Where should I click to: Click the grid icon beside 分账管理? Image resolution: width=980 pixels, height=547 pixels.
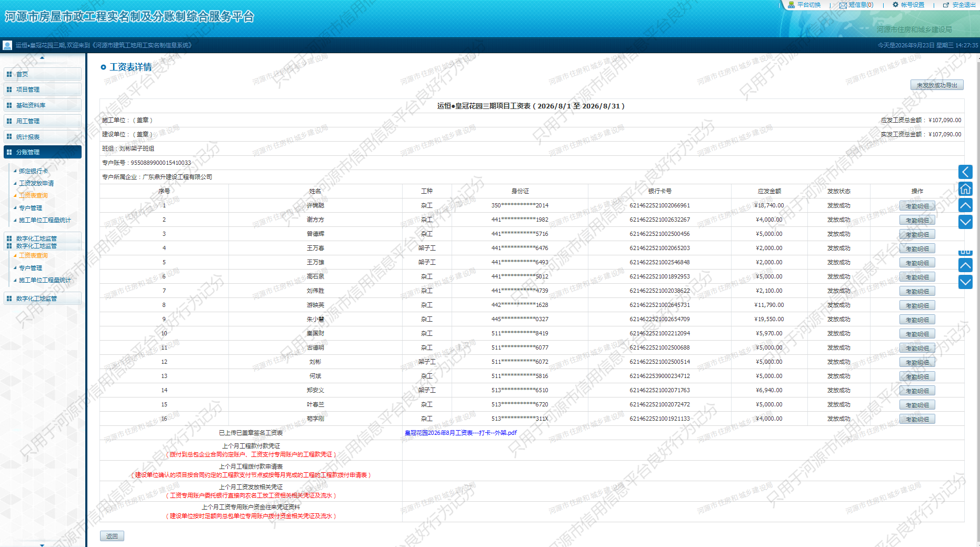point(9,152)
